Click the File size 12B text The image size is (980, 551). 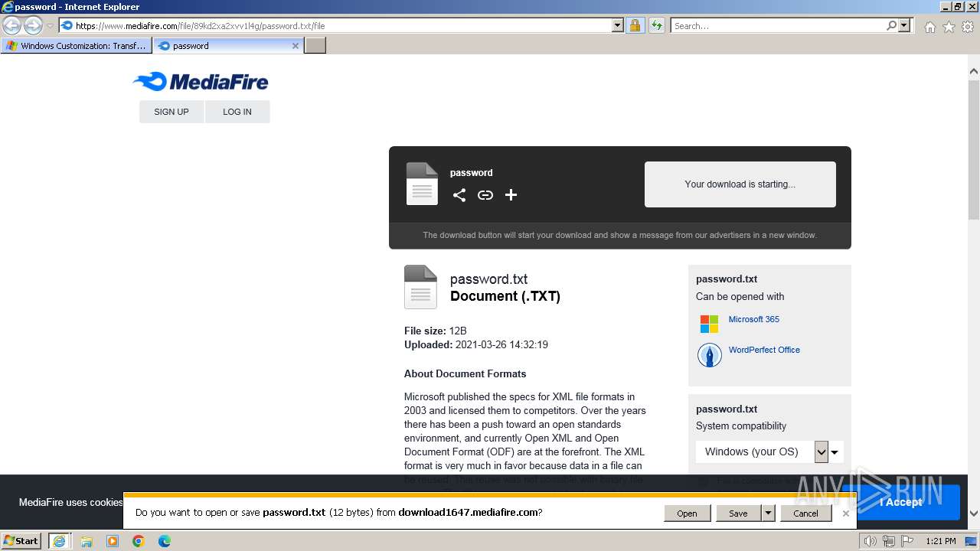point(436,331)
